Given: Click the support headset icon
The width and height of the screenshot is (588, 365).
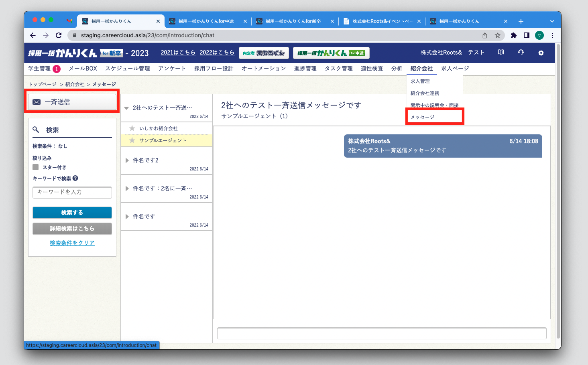Looking at the screenshot, I should [x=521, y=53].
